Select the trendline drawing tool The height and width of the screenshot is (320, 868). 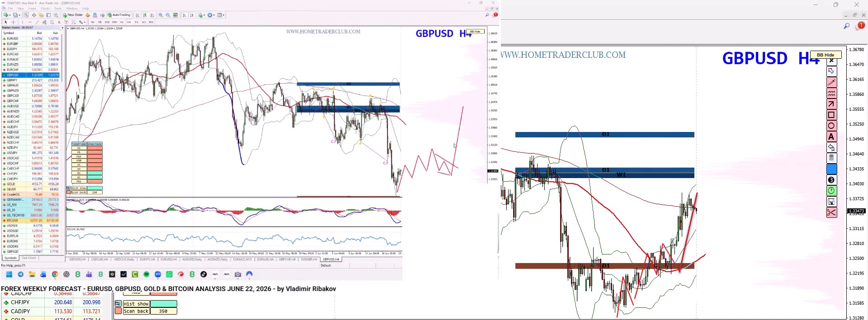point(38,22)
